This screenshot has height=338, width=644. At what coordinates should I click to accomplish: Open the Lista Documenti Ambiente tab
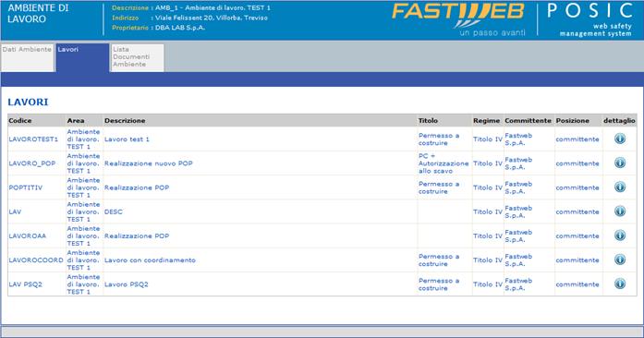[x=137, y=57]
